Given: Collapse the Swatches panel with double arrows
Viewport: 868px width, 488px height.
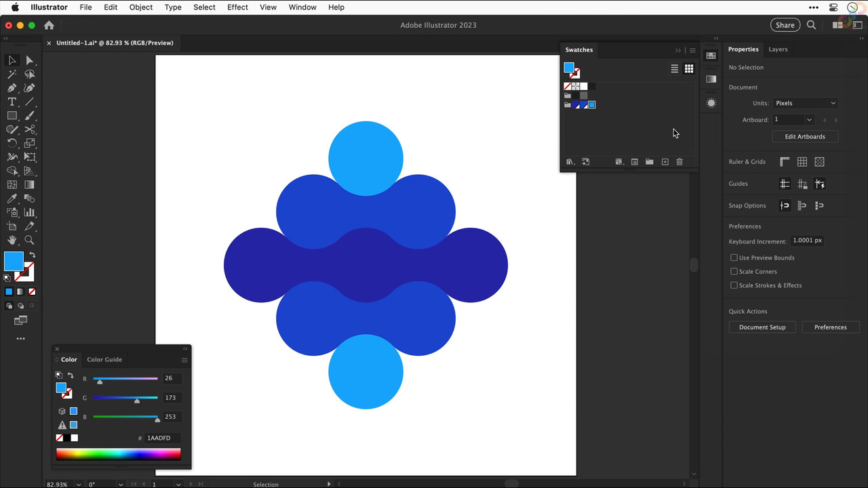Looking at the screenshot, I should click(x=678, y=50).
